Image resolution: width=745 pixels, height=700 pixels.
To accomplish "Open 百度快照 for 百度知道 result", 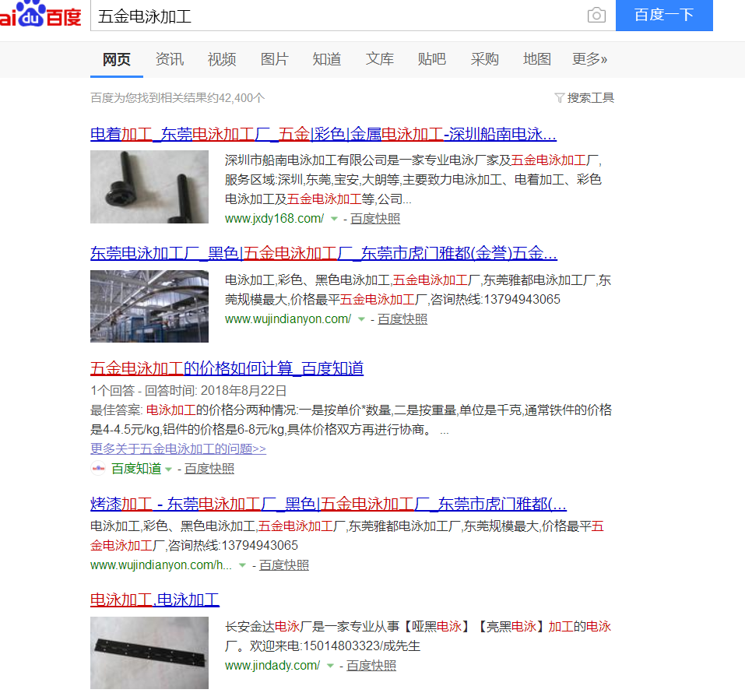I will click(x=209, y=469).
